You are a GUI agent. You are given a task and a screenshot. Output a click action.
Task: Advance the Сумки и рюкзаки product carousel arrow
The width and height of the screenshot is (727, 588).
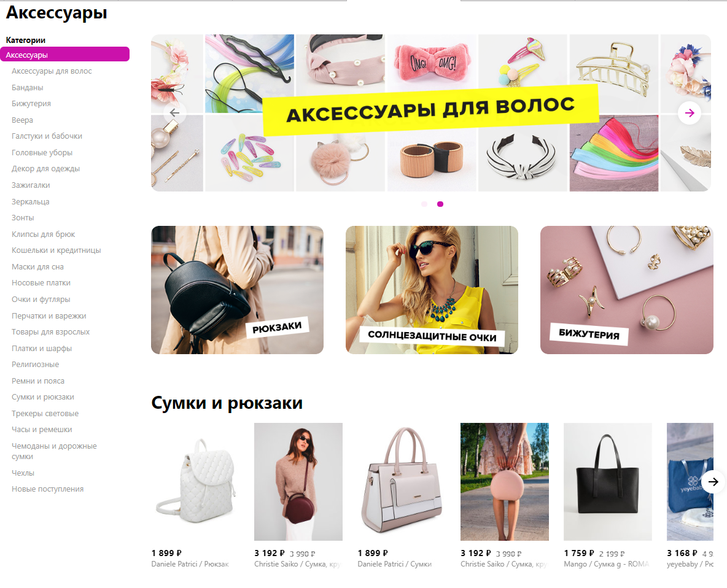tap(713, 481)
